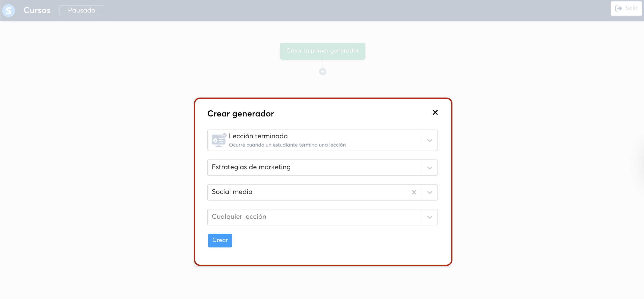Click the S logo icon in header
This screenshot has width=644, height=299.
9,11
